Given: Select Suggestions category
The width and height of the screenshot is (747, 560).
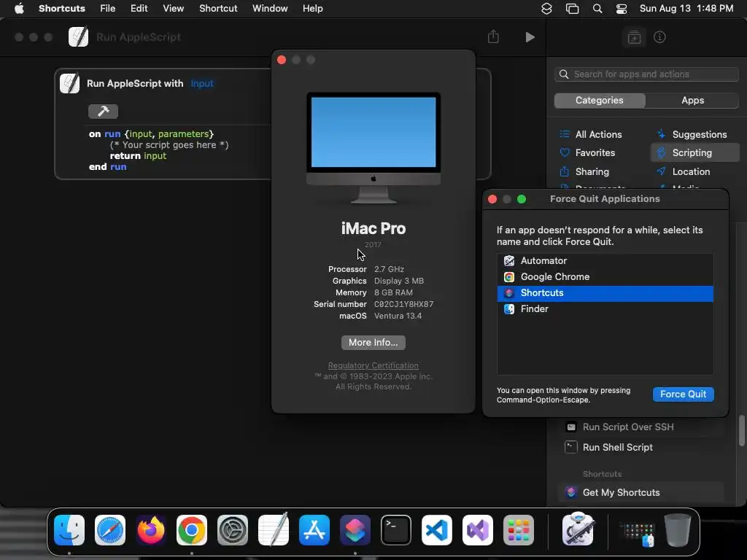Looking at the screenshot, I should point(692,134).
